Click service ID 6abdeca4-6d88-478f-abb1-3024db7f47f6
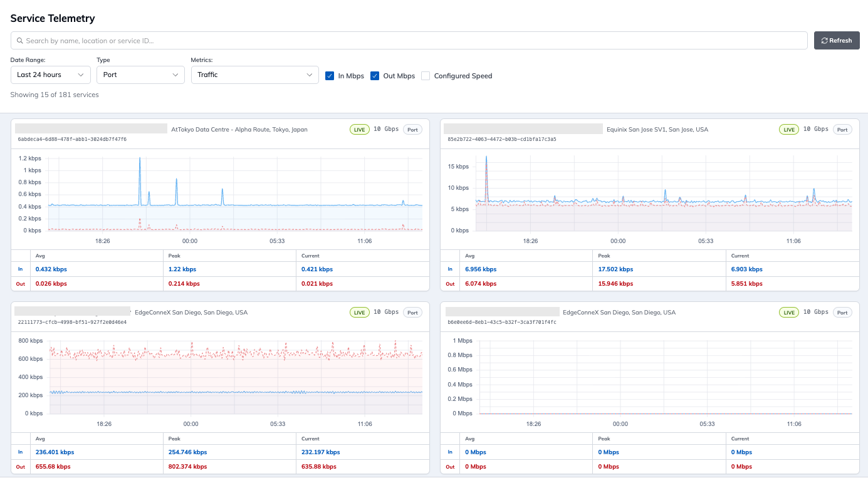Screen dimensions: 868x478 [72, 139]
